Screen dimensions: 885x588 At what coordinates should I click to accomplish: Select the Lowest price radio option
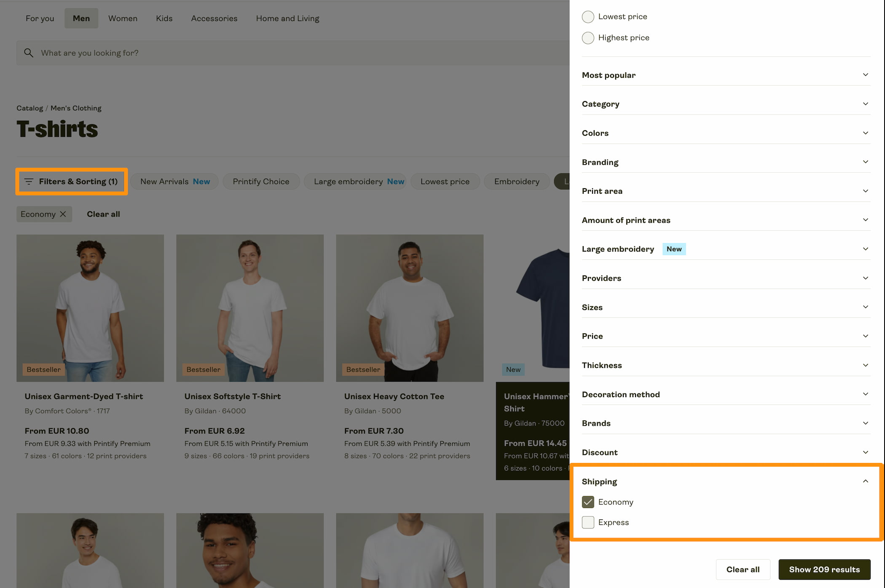point(588,16)
